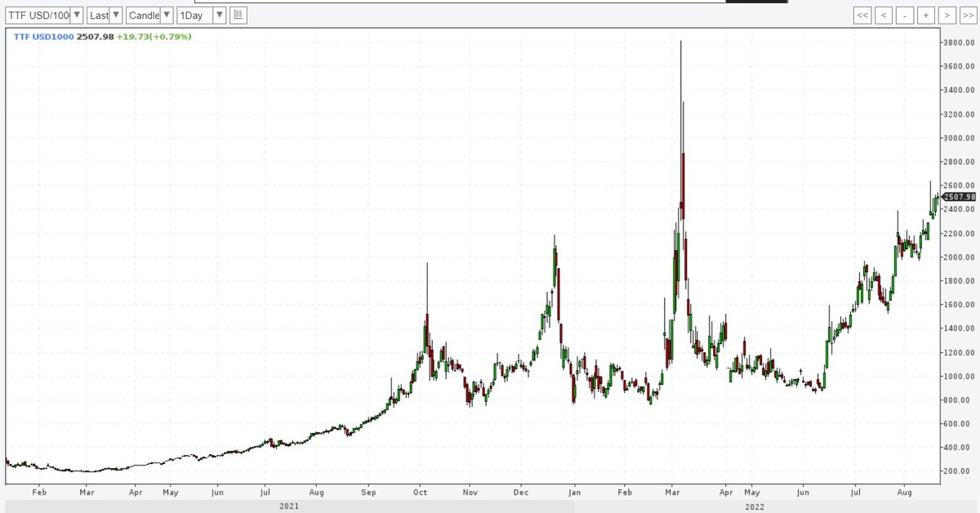
Task: Click the 2507.98 last price in legend
Action: (x=94, y=37)
